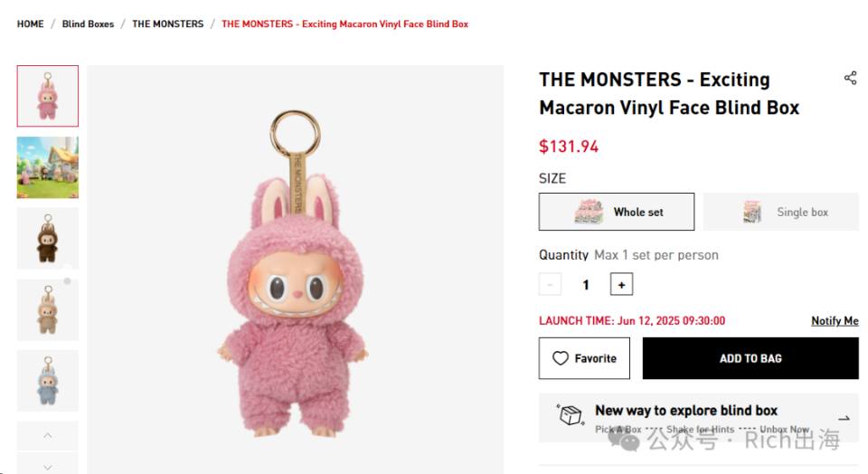View the beige Labubu thumbnail
Image resolution: width=868 pixels, height=474 pixels.
point(48,309)
